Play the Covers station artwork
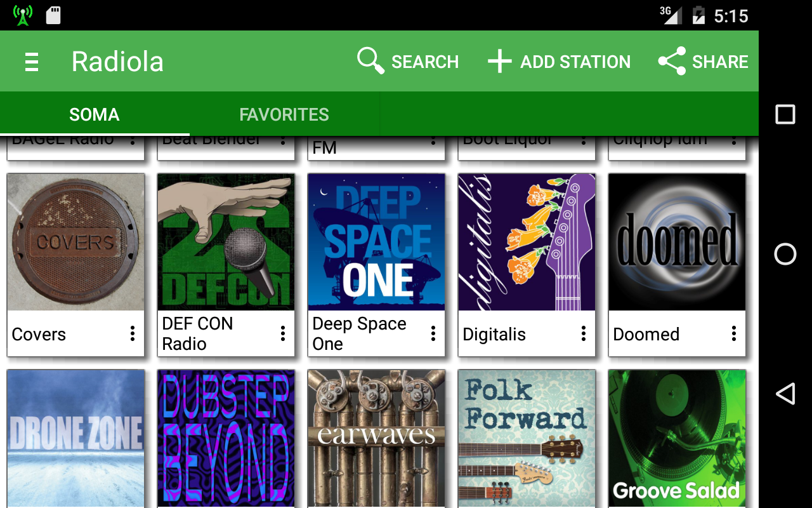 point(75,242)
